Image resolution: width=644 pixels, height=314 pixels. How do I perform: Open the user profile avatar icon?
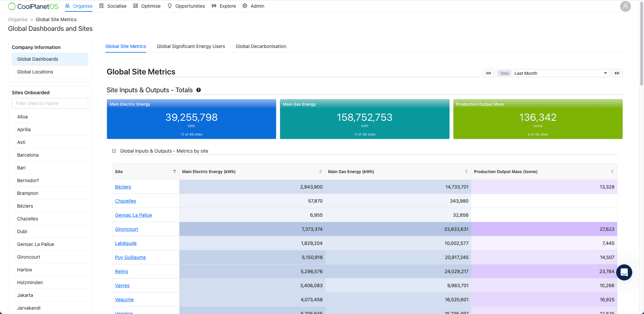click(x=625, y=6)
